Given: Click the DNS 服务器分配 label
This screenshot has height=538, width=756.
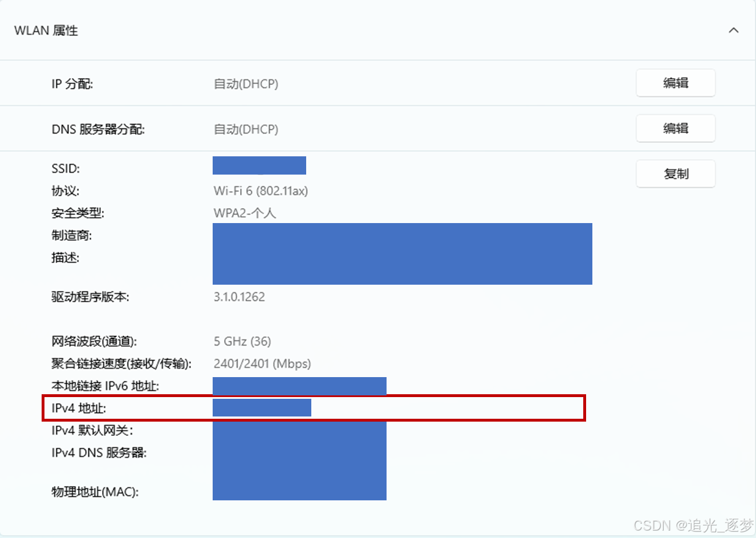Looking at the screenshot, I should click(98, 130).
